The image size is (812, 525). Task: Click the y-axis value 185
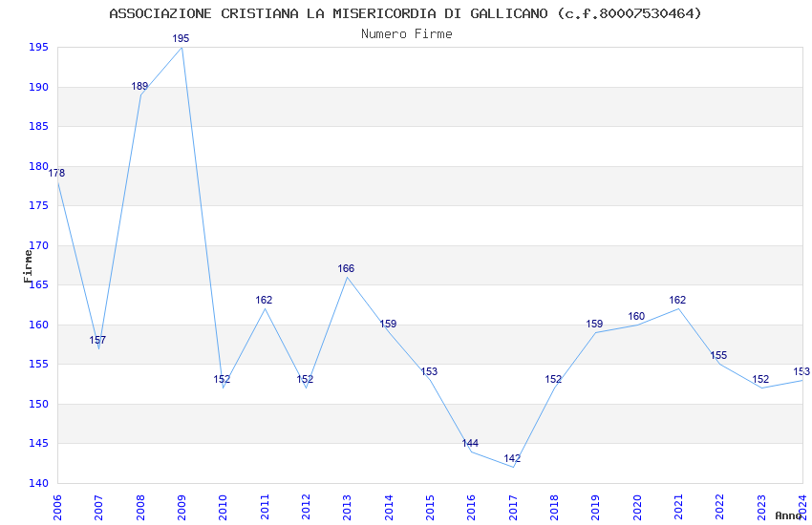click(x=39, y=126)
